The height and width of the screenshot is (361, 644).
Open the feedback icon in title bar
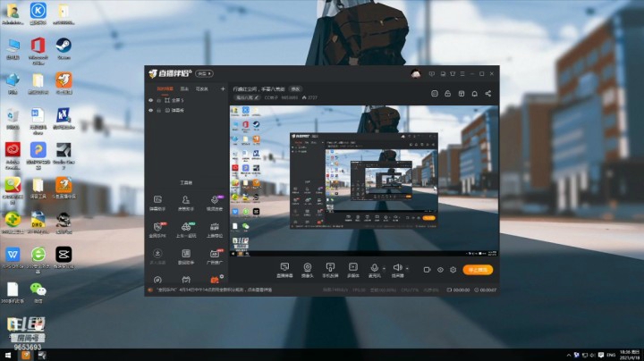(432, 74)
